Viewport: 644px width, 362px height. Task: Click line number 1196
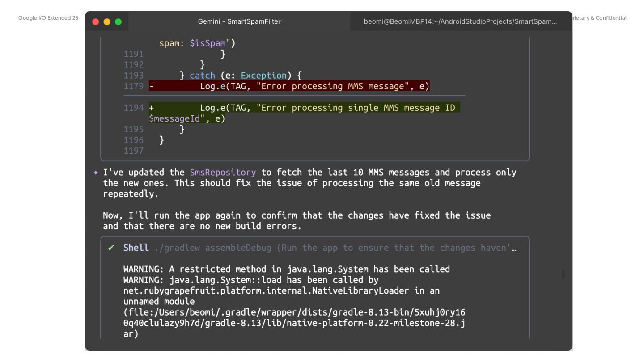pos(134,140)
